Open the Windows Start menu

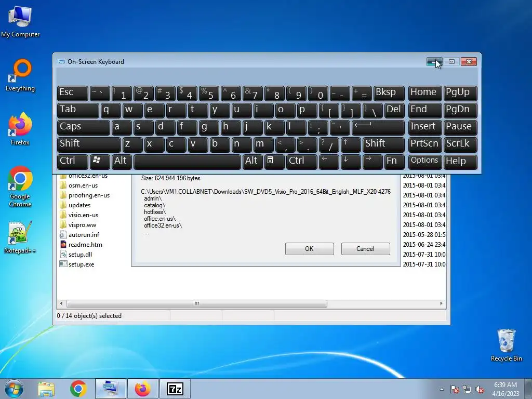point(14,389)
